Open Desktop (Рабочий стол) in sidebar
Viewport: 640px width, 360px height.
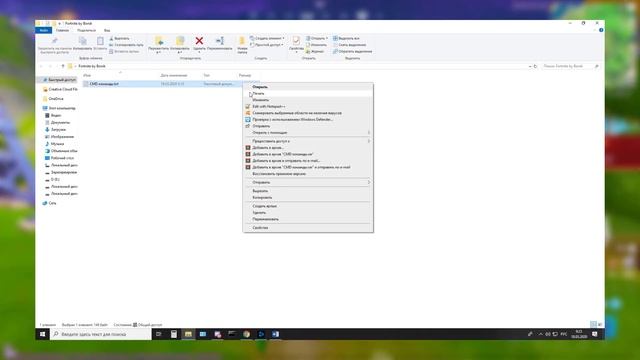coord(59,158)
